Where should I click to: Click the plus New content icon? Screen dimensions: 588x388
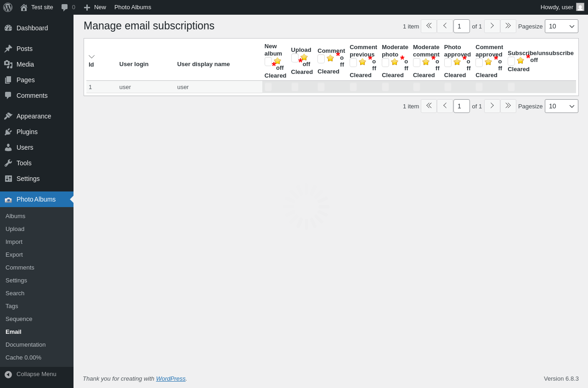[87, 7]
